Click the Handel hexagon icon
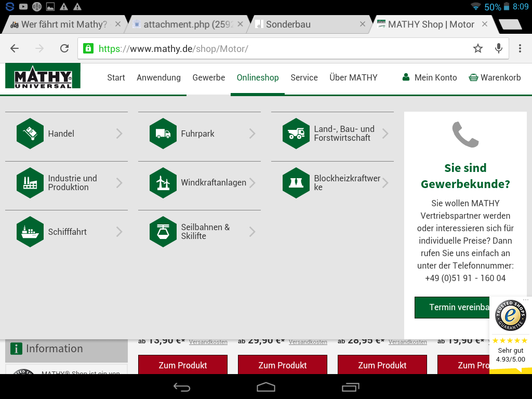 pyautogui.click(x=30, y=134)
